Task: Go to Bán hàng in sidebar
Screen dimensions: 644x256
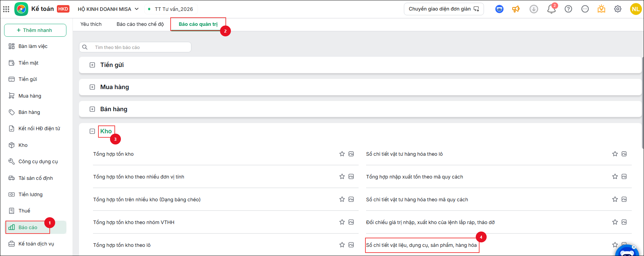Action: tap(35, 112)
